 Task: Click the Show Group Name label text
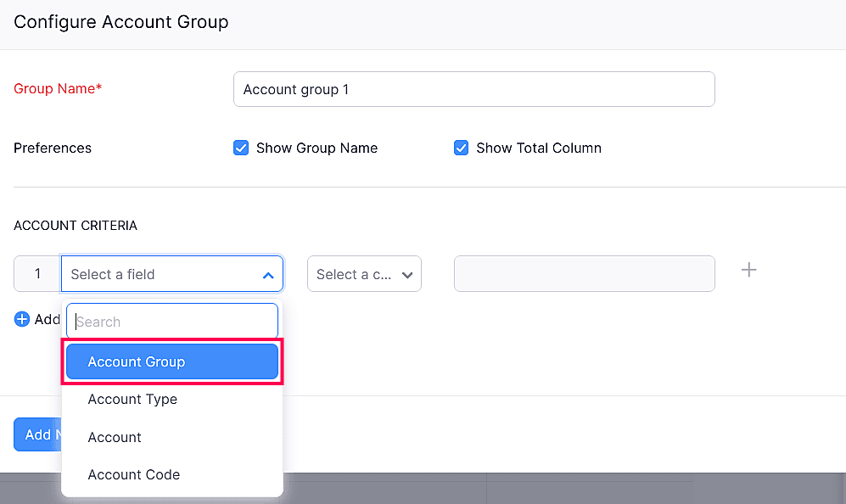click(x=317, y=148)
